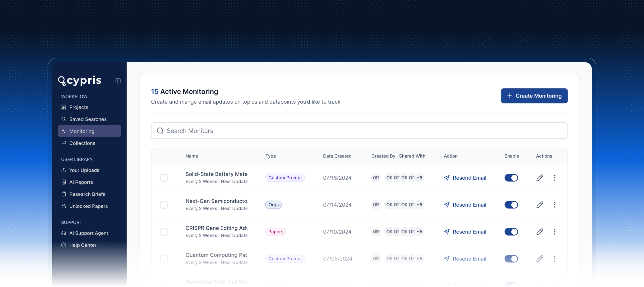644x287 pixels.
Task: Open more options for Next-Gen Semiconductor row
Action: pos(555,205)
